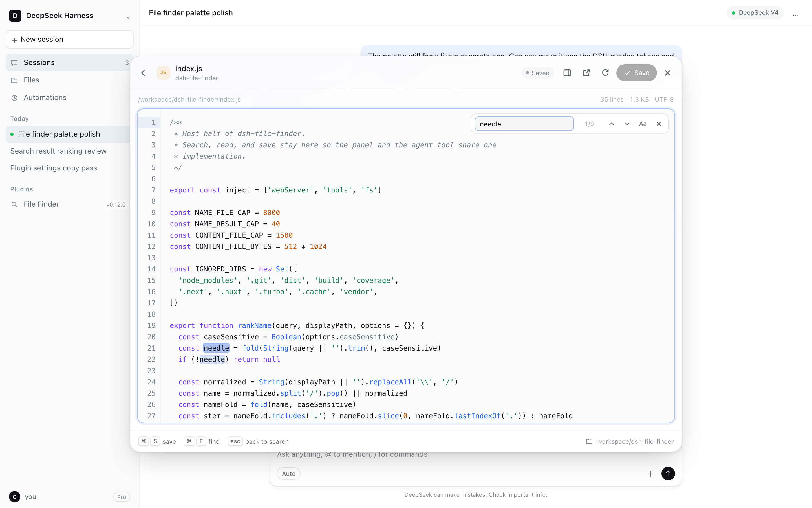Expand the DeepSeek Harness workspace dropdown
The height and width of the screenshot is (508, 812).
128,17
